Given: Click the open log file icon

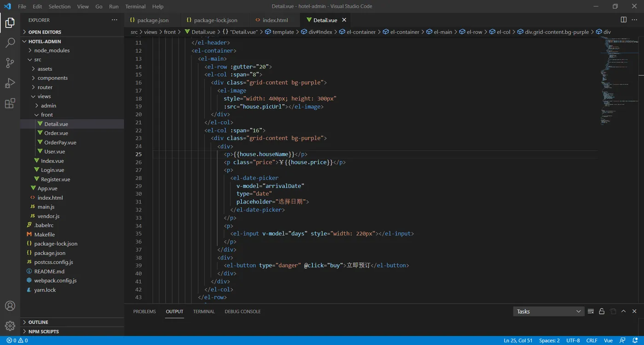Looking at the screenshot, I should (x=613, y=311).
